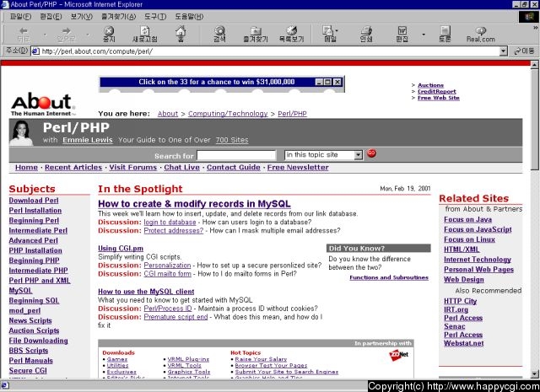Open the 700 Sites link
This screenshot has width=540, height=392.
(232, 140)
